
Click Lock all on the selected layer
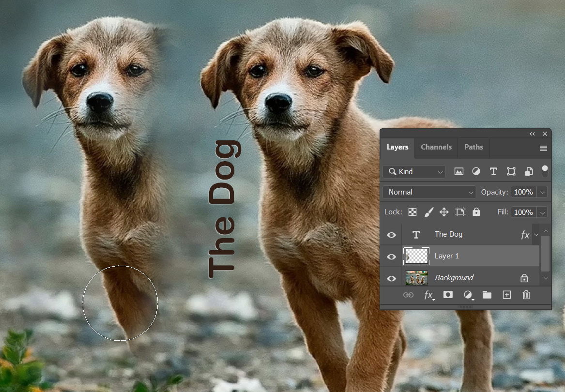click(x=476, y=211)
